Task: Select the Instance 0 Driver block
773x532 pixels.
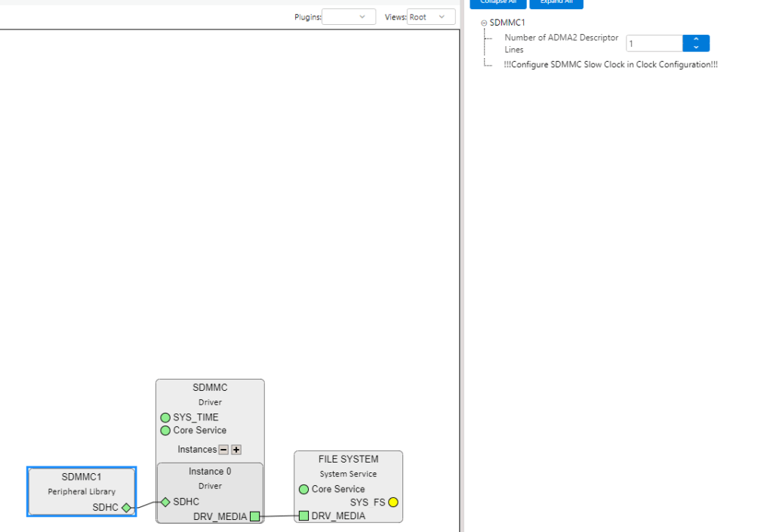Action: [210, 478]
